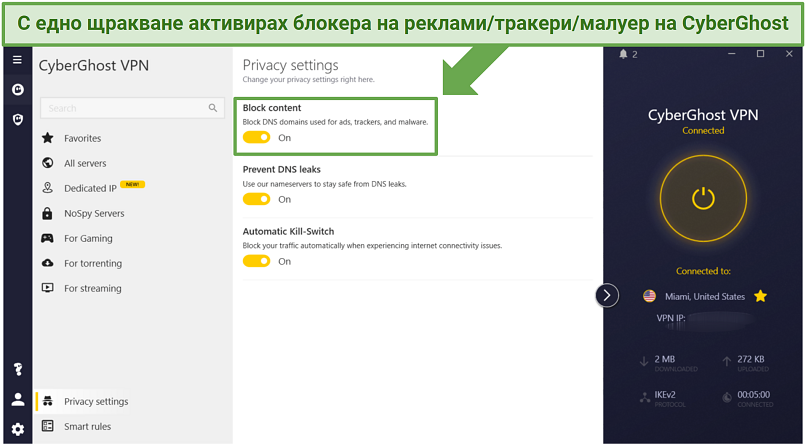
Task: Click the For torrenting cloud icon
Action: (x=48, y=263)
